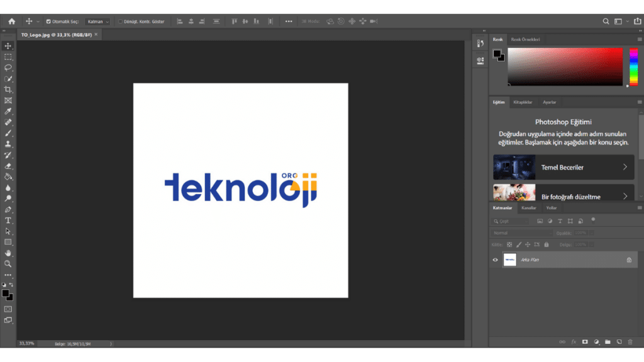
Task: Open the layer filter type dropdown
Action: (x=511, y=221)
